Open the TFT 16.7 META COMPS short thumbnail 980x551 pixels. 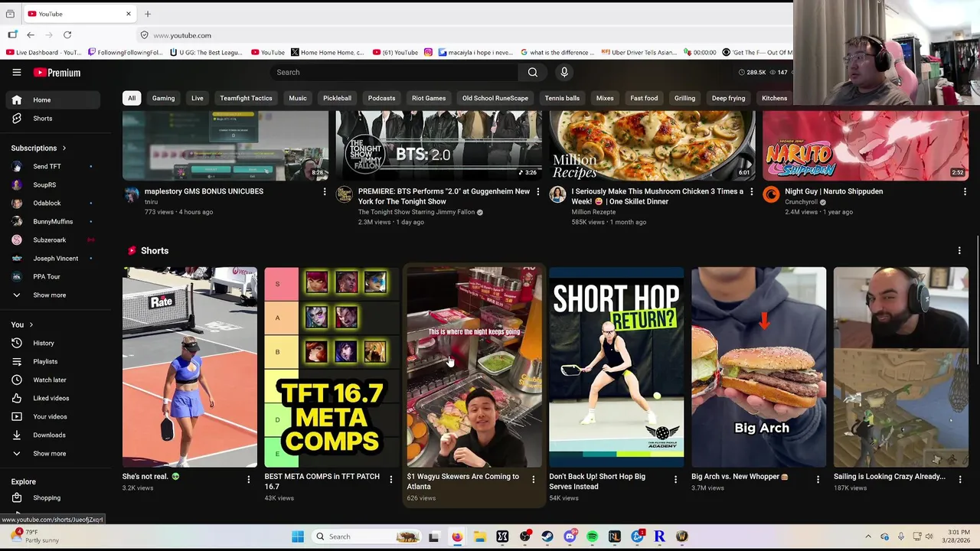tap(332, 367)
